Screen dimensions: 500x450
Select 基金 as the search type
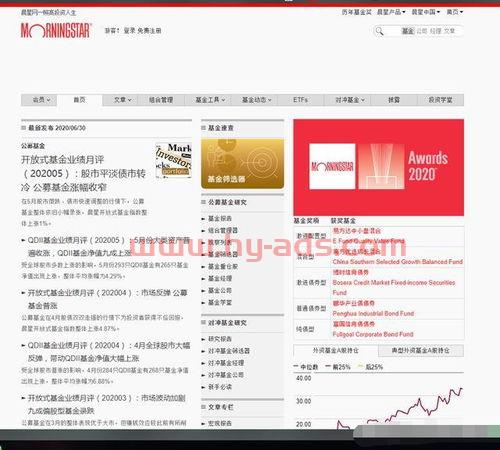pyautogui.click(x=407, y=31)
